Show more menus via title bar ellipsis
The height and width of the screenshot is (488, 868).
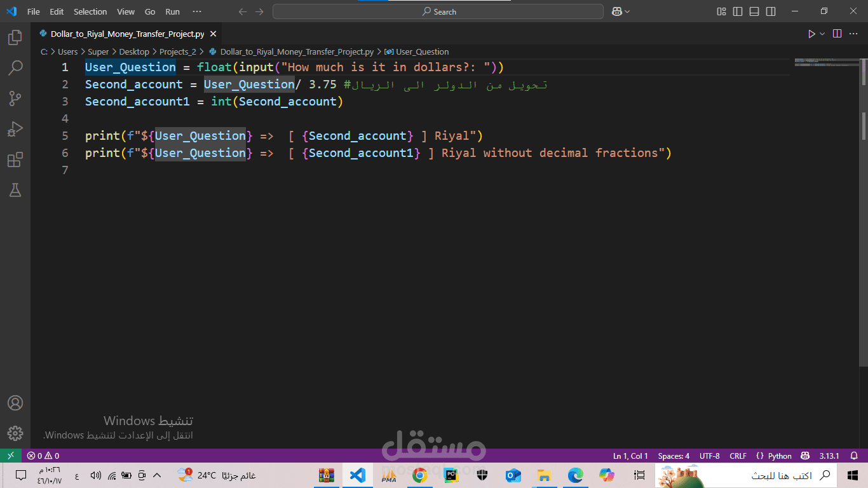[197, 11]
